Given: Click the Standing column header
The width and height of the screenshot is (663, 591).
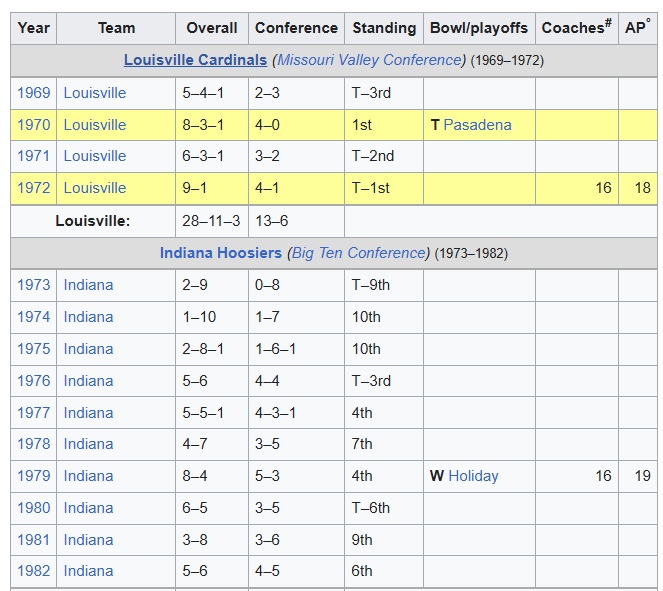Looking at the screenshot, I should tap(384, 28).
